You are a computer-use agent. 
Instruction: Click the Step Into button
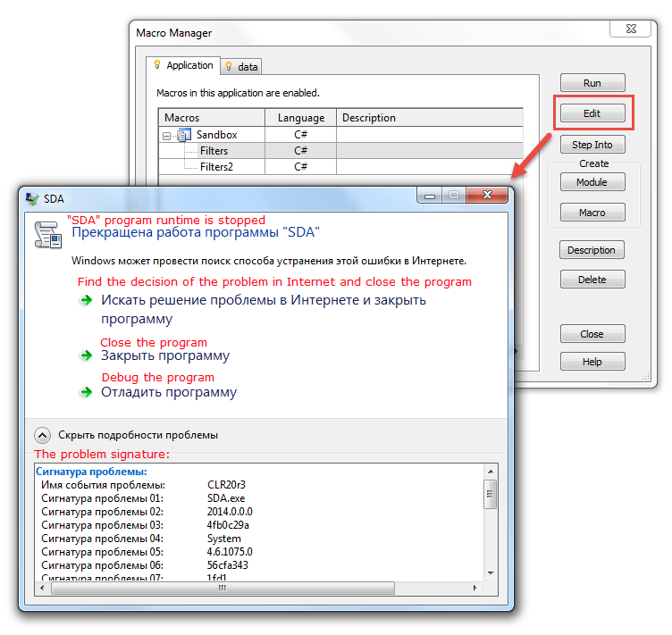click(x=592, y=145)
